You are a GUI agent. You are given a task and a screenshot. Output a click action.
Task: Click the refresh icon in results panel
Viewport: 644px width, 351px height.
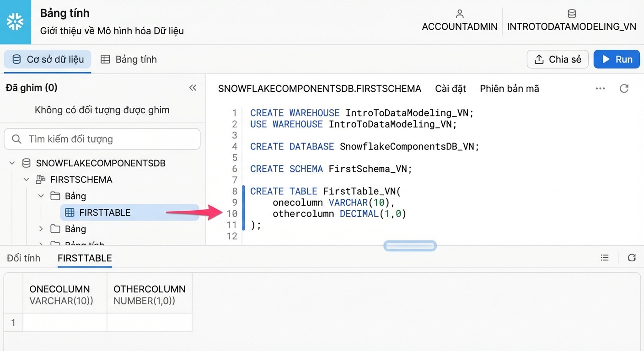[632, 258]
